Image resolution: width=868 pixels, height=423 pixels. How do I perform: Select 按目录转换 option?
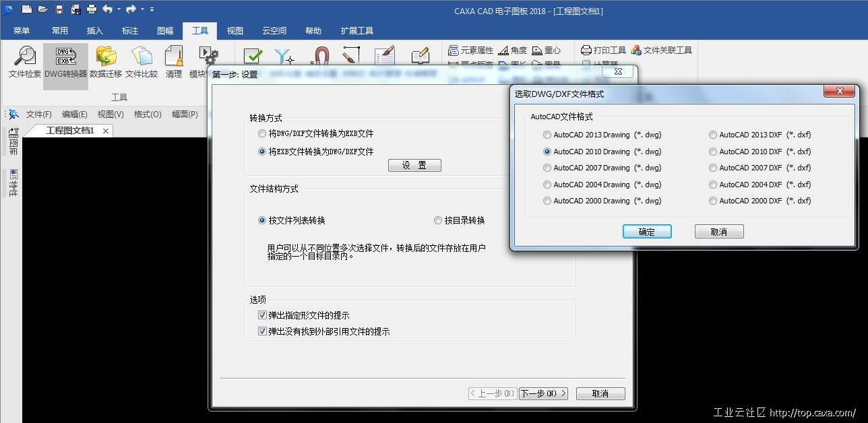460,220
